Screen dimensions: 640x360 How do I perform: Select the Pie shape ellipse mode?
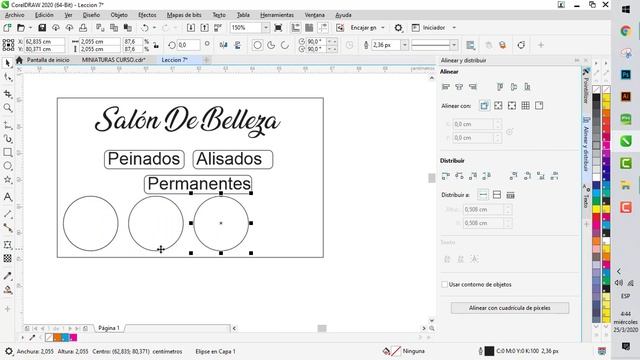tap(271, 45)
